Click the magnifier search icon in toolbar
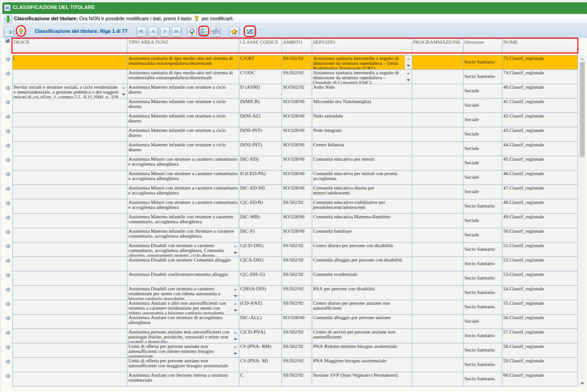 pos(192,31)
